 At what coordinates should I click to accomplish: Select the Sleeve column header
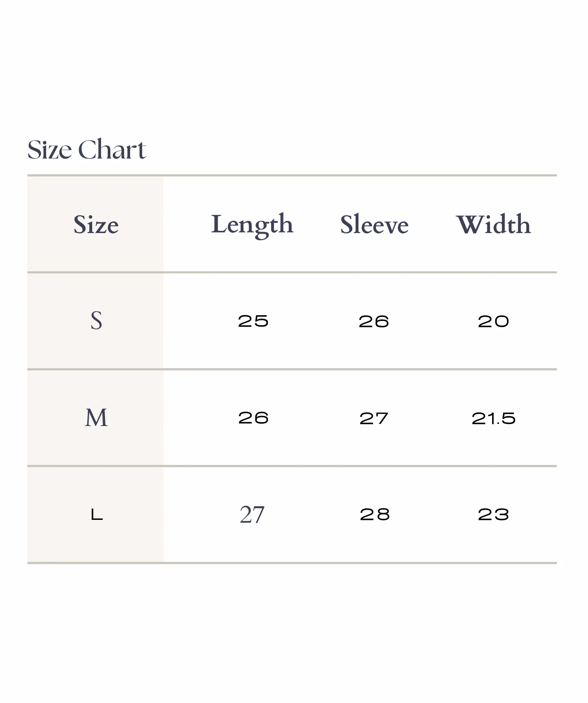click(x=374, y=225)
